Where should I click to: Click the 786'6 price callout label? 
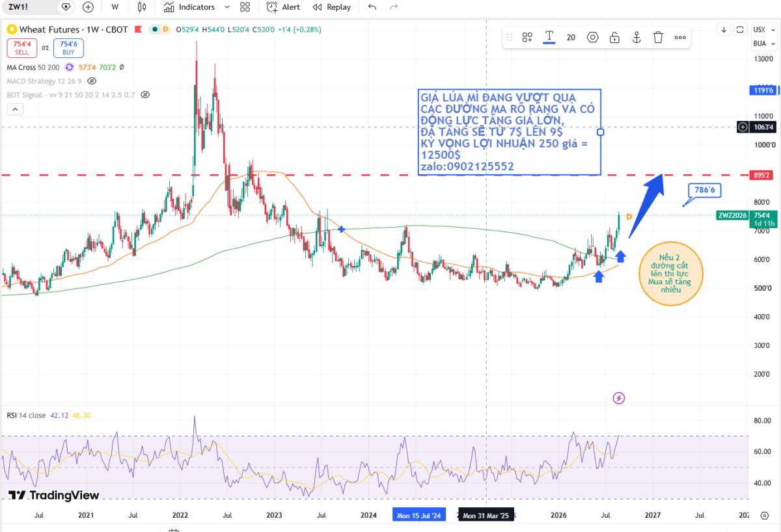pyautogui.click(x=706, y=190)
